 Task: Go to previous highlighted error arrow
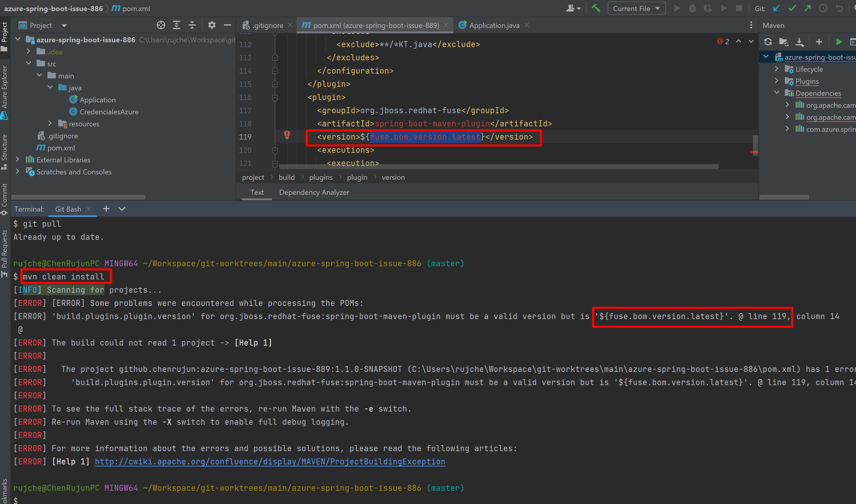tap(739, 41)
